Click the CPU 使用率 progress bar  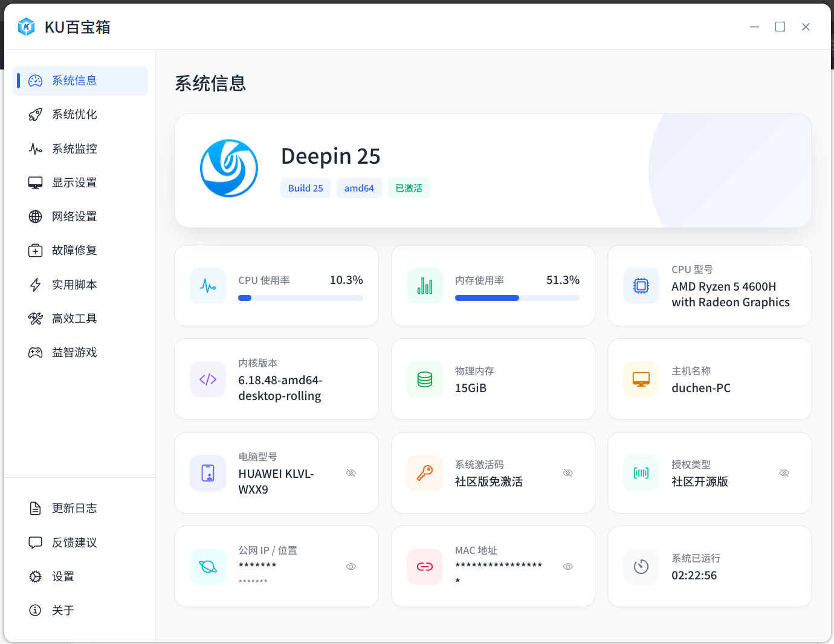tap(300, 298)
